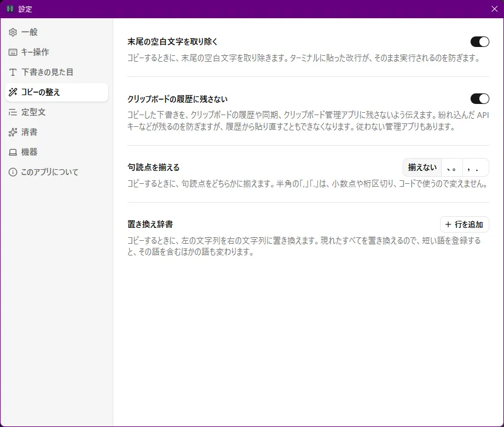Choose the 、。 punctuation style
The image size is (504, 427).
click(x=452, y=167)
